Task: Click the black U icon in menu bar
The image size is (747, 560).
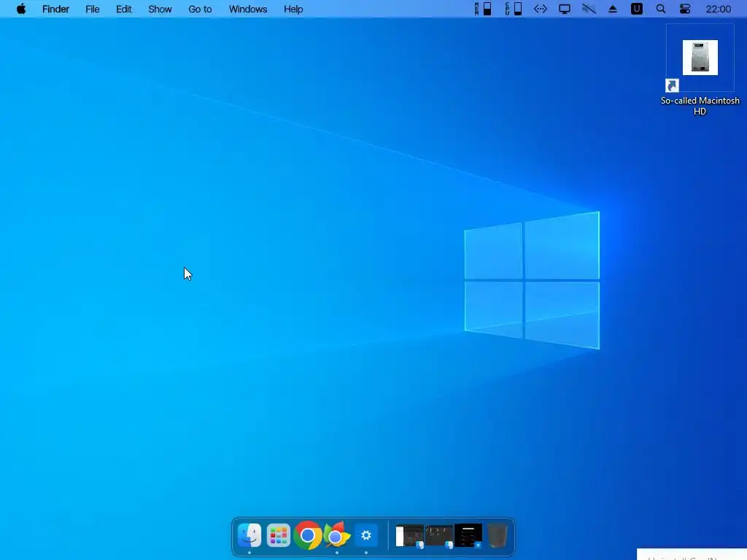Action: click(636, 9)
